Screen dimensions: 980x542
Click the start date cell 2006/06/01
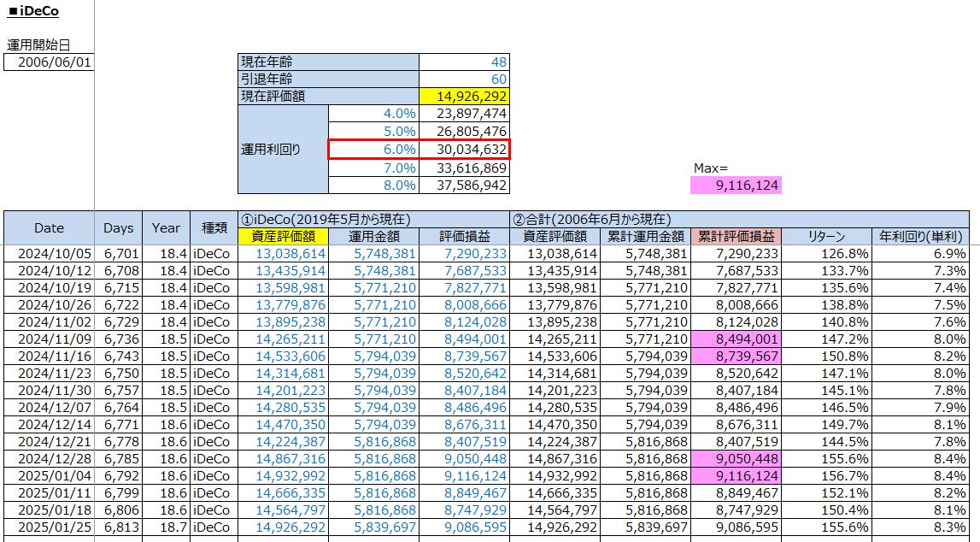click(49, 62)
